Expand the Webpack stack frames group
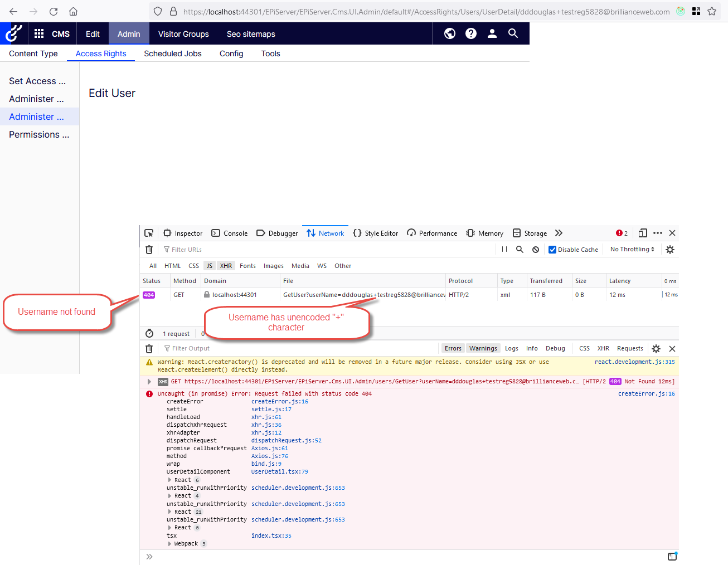Screen dimensions: 728x565 pyautogui.click(x=169, y=544)
